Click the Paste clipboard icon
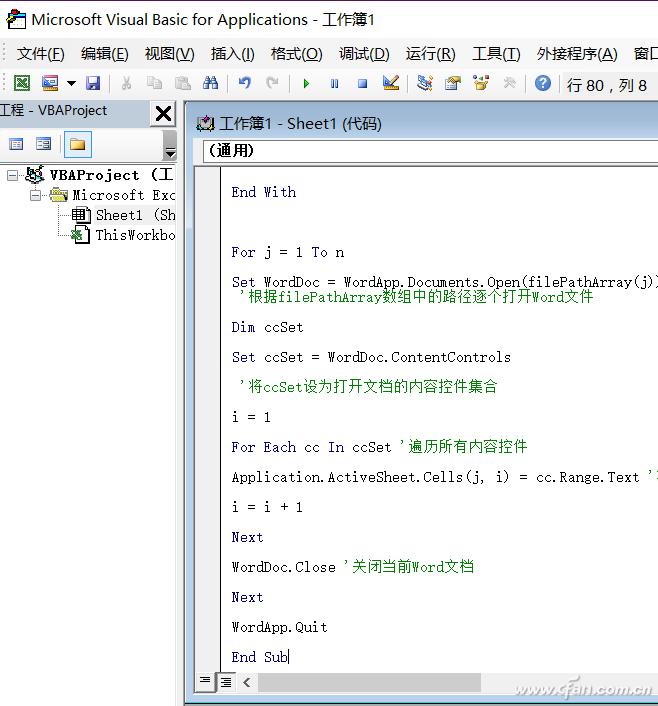 coord(182,83)
